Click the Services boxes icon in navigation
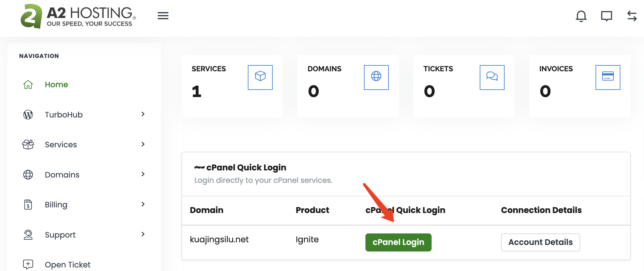The width and height of the screenshot is (644, 271). [28, 144]
